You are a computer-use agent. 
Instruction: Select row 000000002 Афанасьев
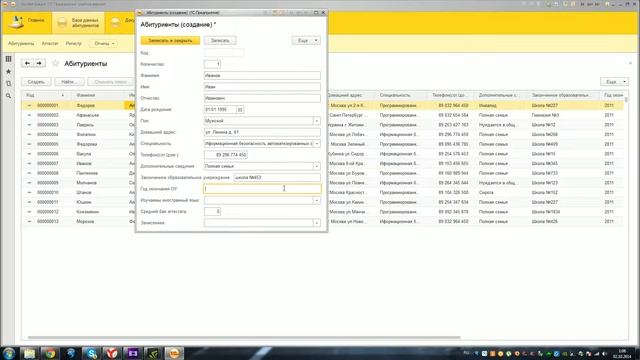click(322, 115)
